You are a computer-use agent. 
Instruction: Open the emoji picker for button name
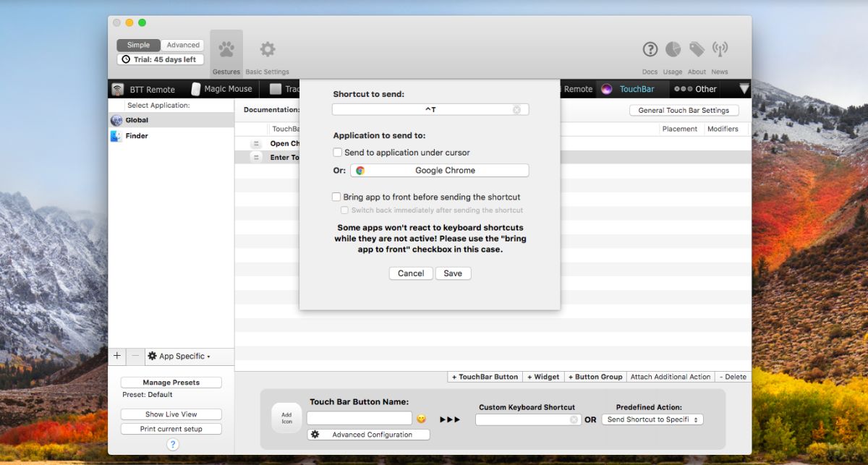[x=421, y=419]
